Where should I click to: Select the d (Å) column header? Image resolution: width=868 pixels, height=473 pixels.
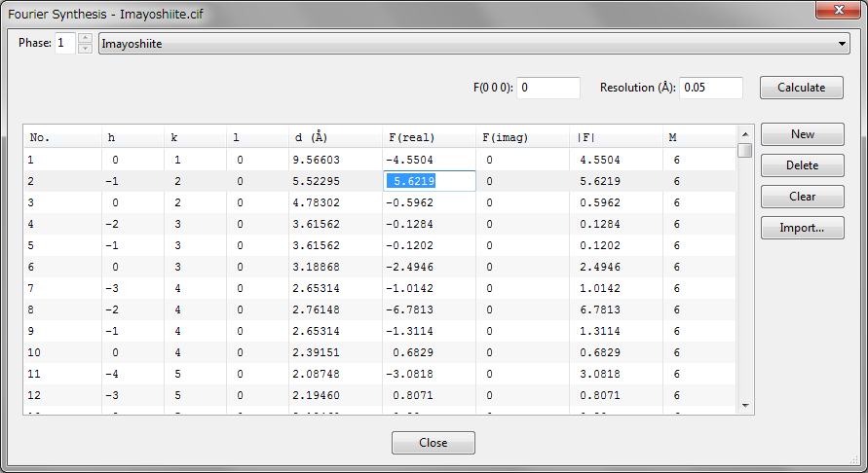[x=311, y=137]
